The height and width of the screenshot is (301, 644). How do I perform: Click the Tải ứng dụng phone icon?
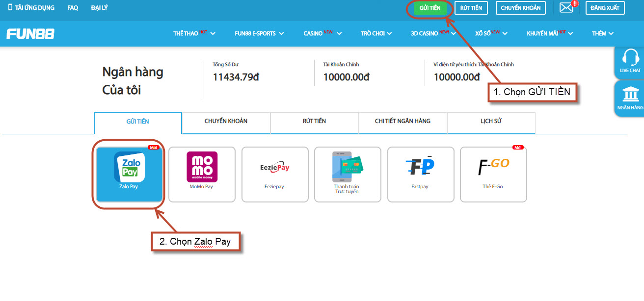[10, 7]
